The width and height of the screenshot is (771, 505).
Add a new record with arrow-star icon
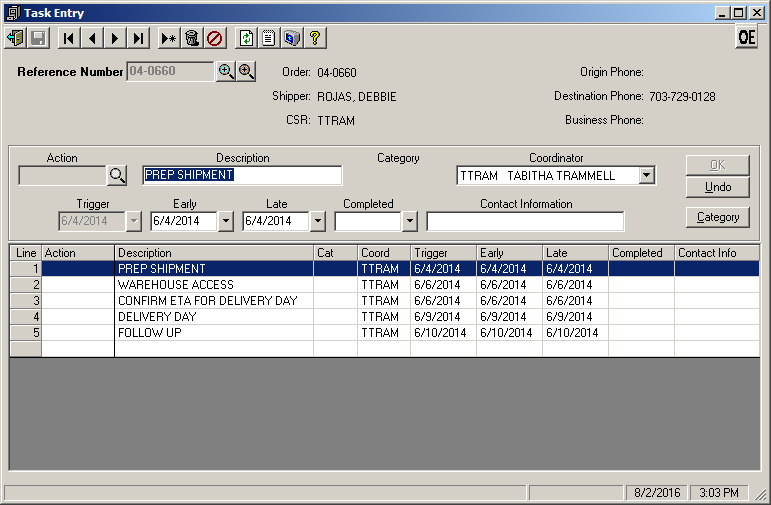pos(169,38)
